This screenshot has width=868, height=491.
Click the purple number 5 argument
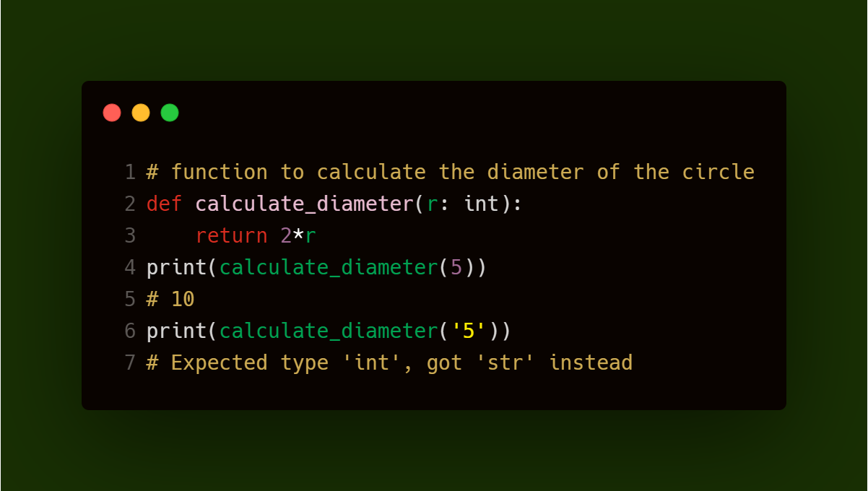456,268
